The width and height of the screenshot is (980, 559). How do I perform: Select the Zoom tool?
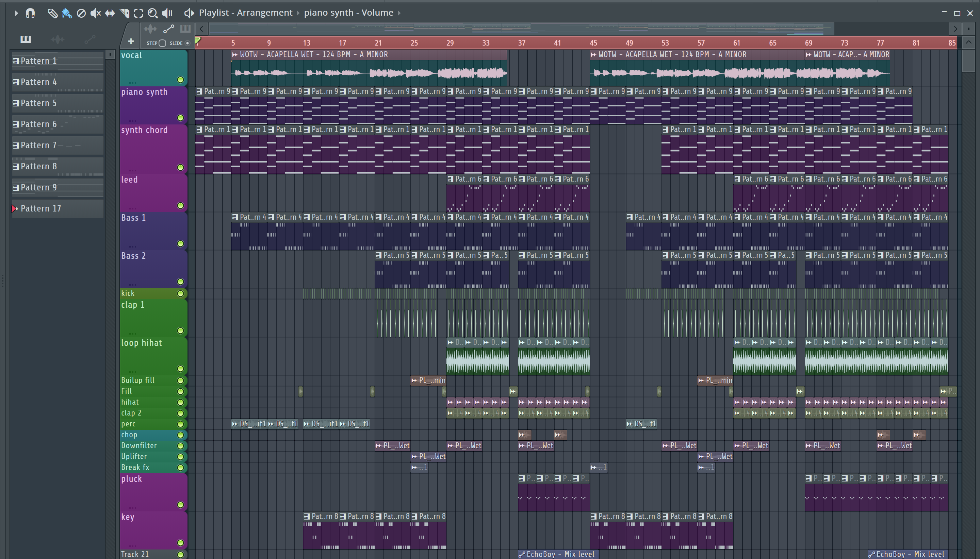153,13
